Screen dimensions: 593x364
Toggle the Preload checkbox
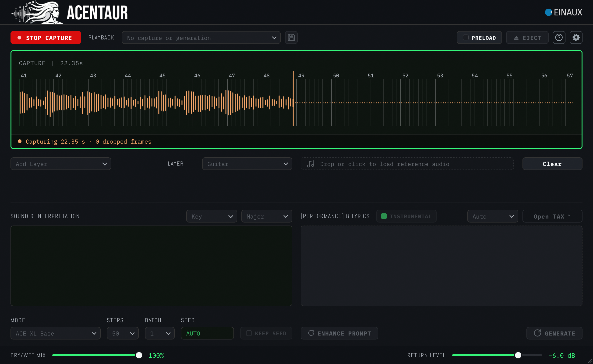click(x=466, y=38)
